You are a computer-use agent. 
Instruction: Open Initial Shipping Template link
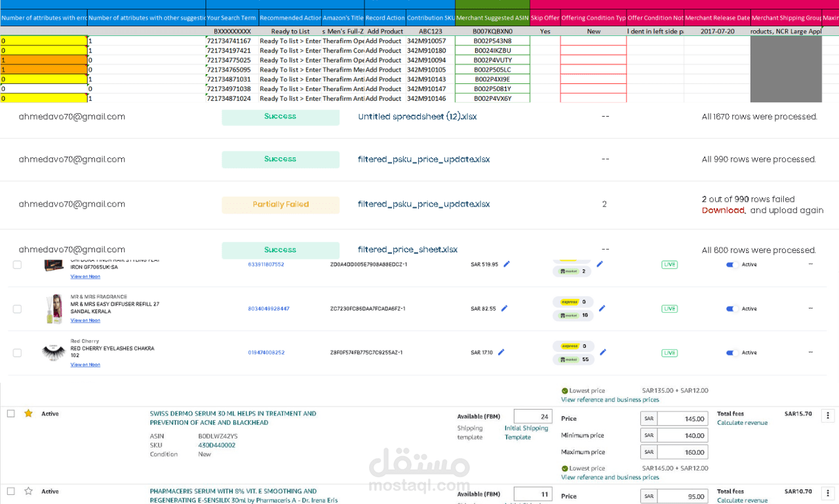pos(526,433)
